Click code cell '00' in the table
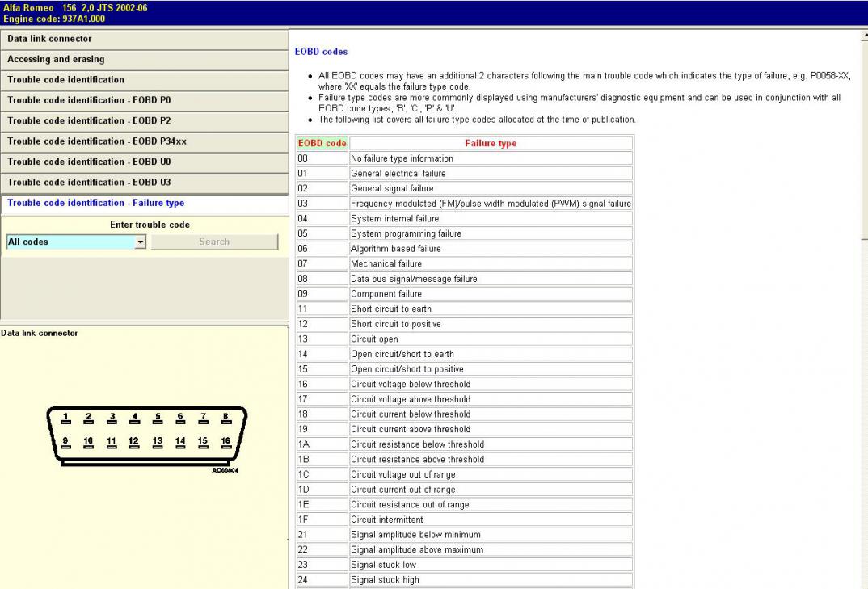Image resolution: width=868 pixels, height=589 pixels. point(322,158)
